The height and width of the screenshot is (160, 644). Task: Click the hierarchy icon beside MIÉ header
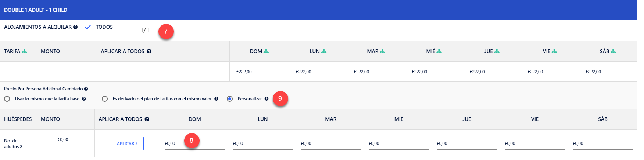(x=439, y=51)
